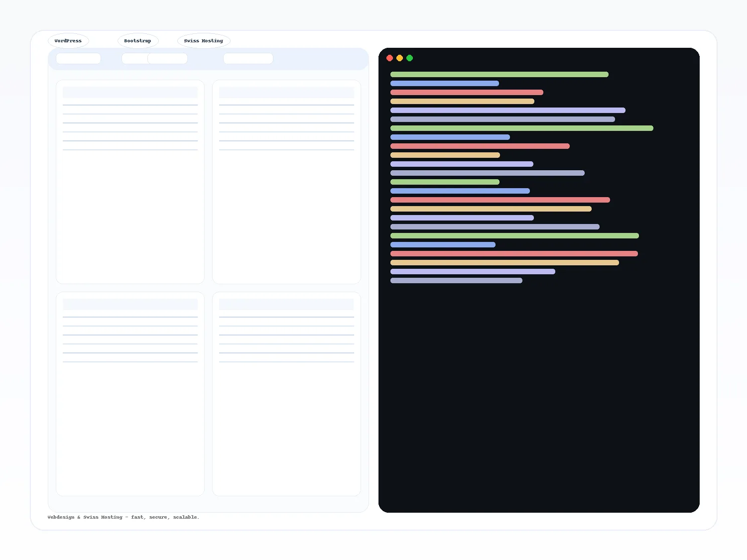The width and height of the screenshot is (747, 560).
Task: Click the green dot in the code window
Action: tap(409, 58)
